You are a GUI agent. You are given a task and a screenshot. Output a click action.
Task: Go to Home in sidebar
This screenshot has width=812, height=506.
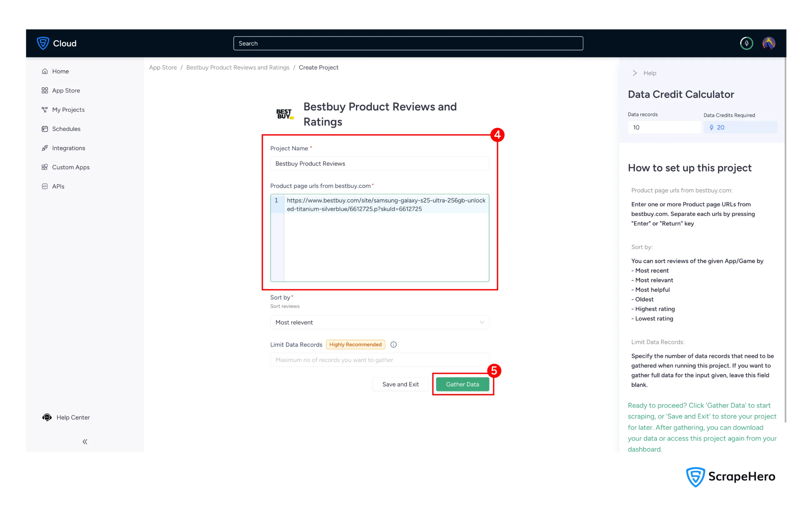(x=60, y=71)
